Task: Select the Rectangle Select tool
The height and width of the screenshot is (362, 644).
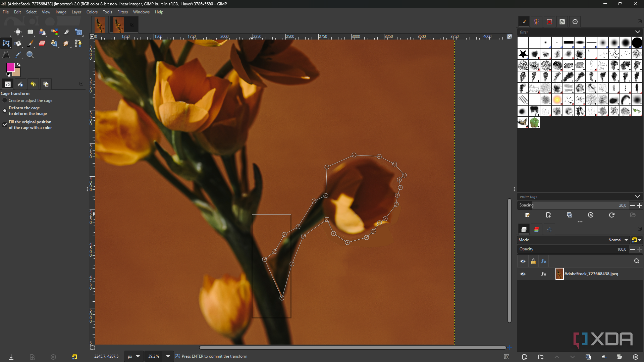Action: click(x=31, y=32)
